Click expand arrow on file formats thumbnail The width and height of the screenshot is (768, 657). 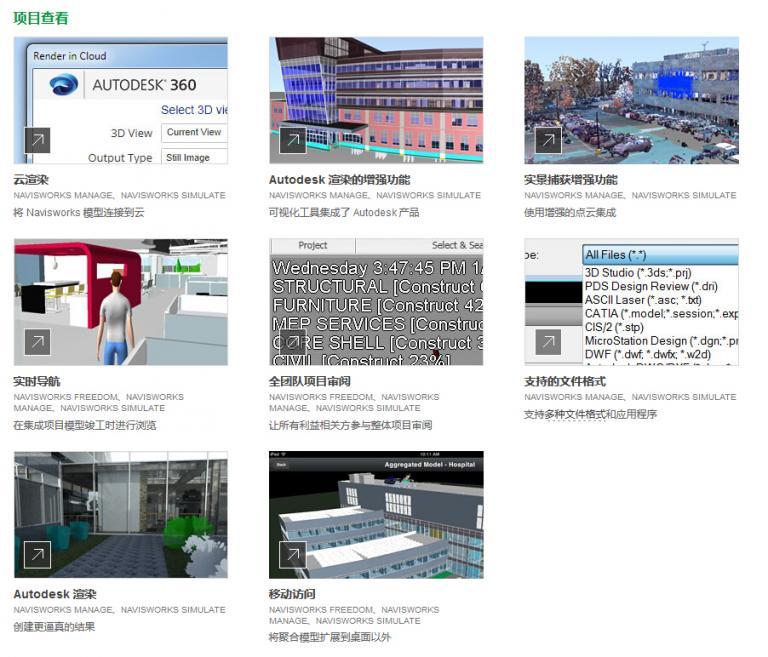click(547, 342)
